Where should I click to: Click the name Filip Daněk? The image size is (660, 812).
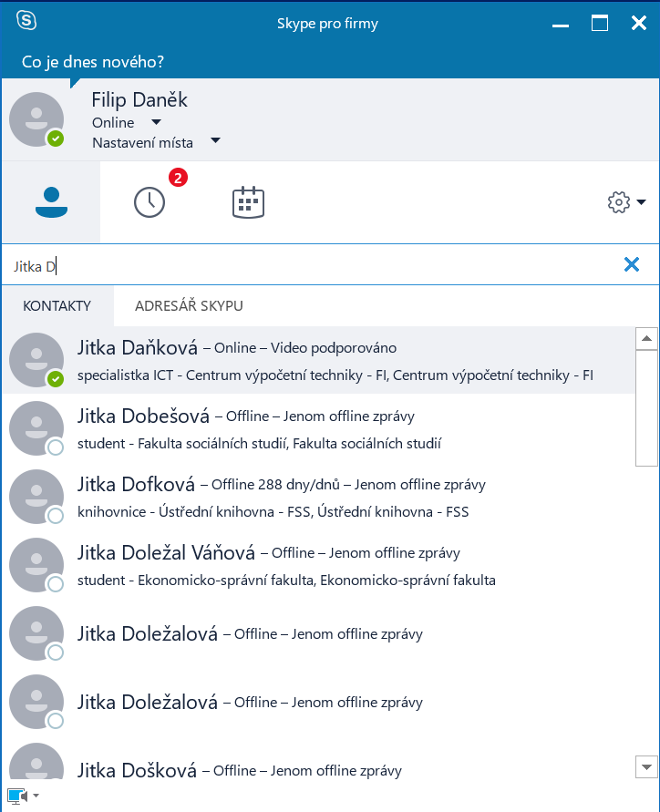coord(139,100)
